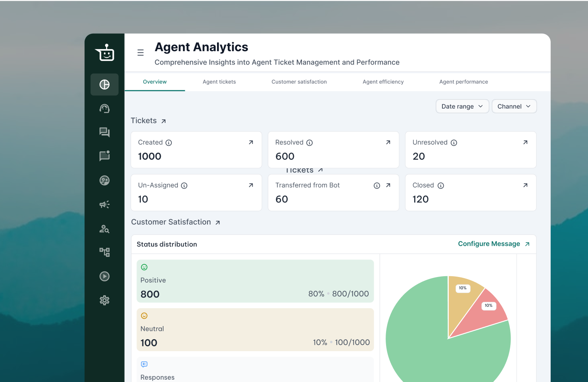Click the Resolved value 600

pyautogui.click(x=285, y=157)
